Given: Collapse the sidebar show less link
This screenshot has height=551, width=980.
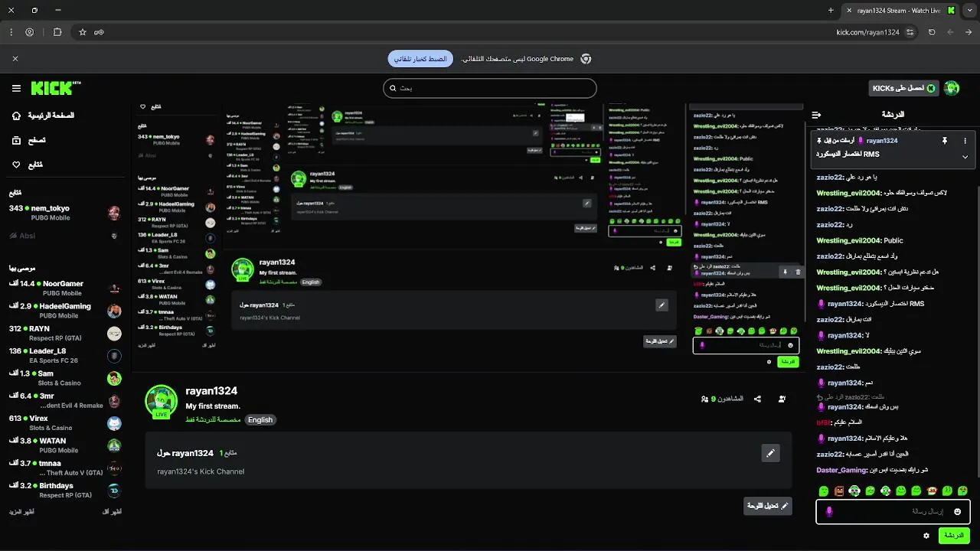Looking at the screenshot, I should tap(111, 511).
